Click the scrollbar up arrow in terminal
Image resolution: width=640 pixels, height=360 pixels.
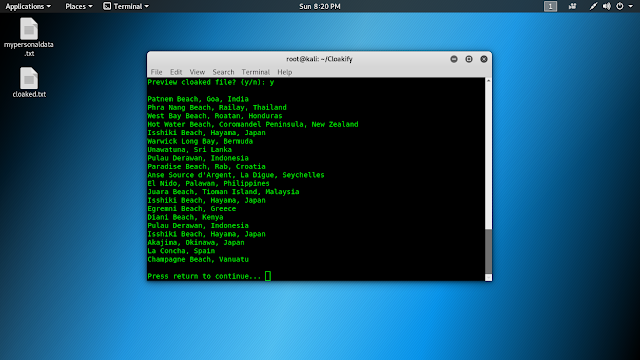[488, 81]
